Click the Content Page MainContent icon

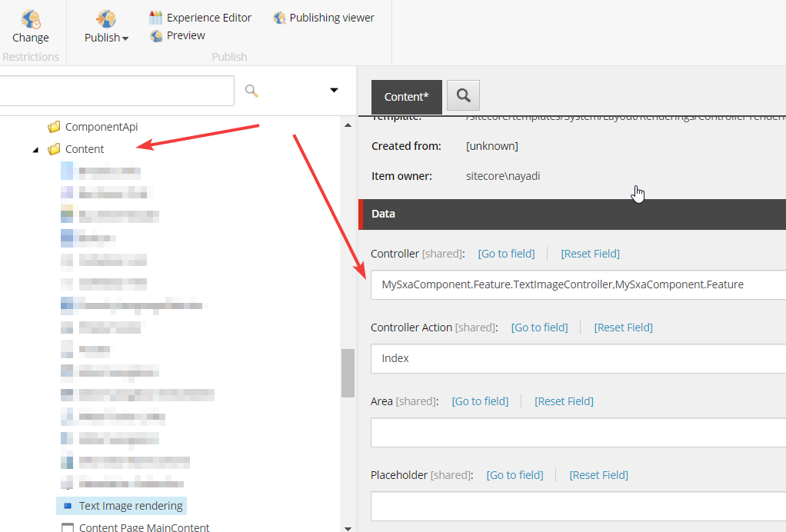click(x=68, y=527)
